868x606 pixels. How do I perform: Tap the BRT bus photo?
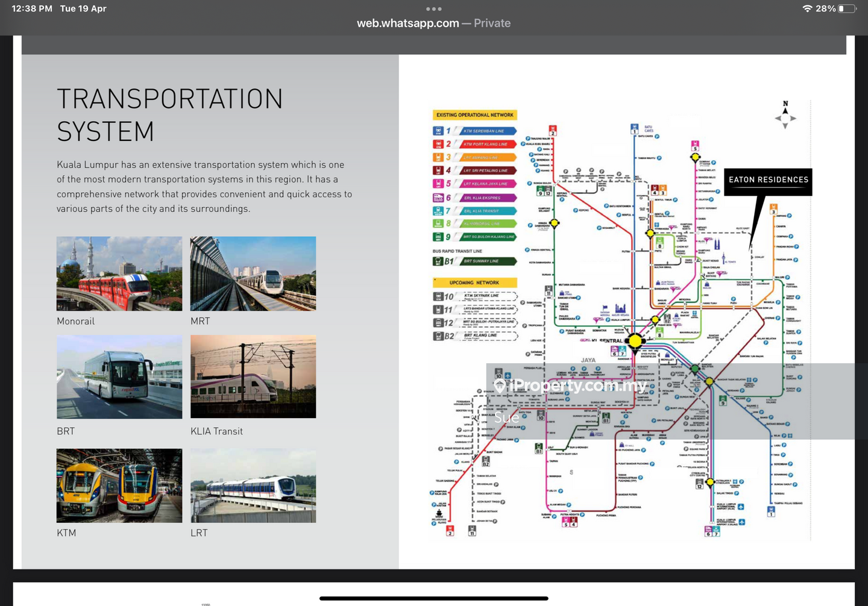point(119,376)
